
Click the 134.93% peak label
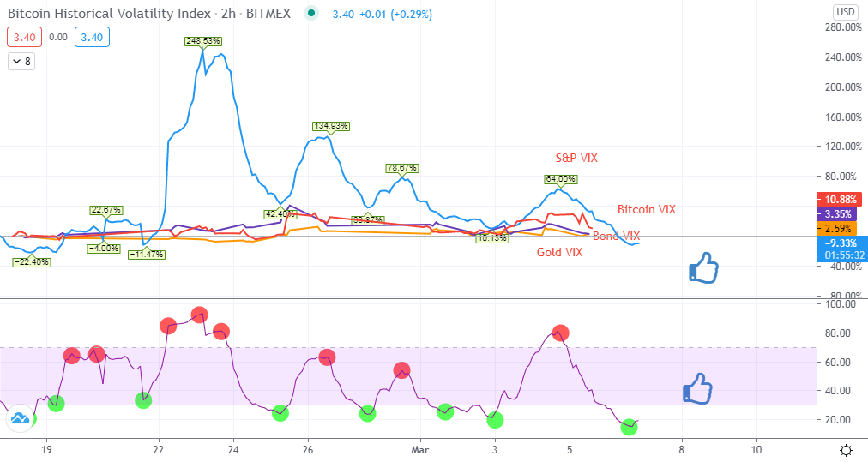pos(330,126)
